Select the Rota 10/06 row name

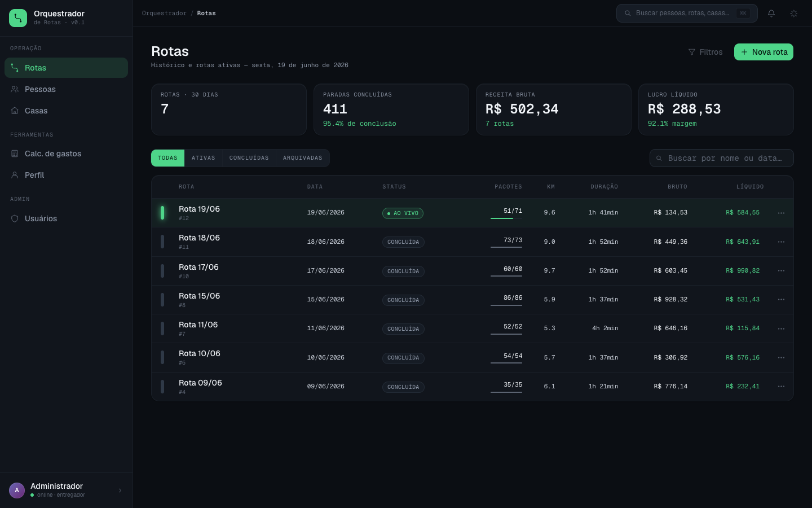point(200,353)
